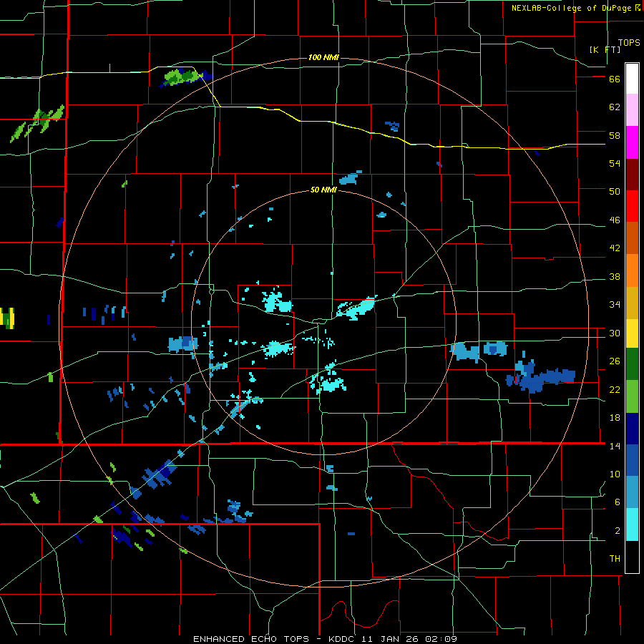Click the "ENHANCED ECHO TOPS" product title

251,639
